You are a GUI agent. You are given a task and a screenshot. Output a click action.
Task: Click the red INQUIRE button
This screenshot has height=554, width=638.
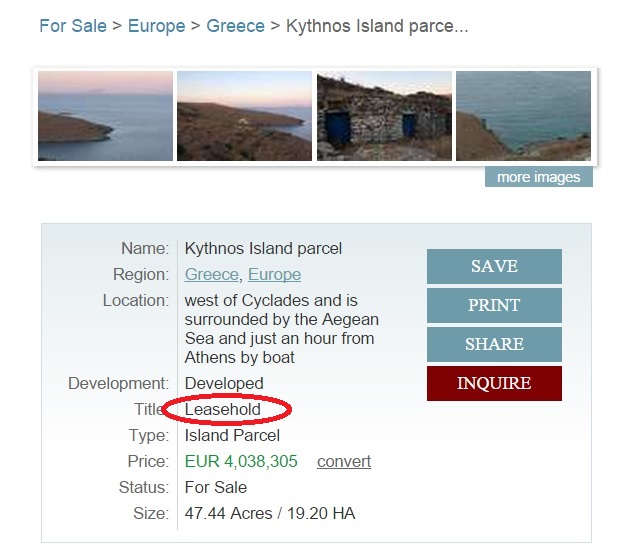pyautogui.click(x=494, y=383)
